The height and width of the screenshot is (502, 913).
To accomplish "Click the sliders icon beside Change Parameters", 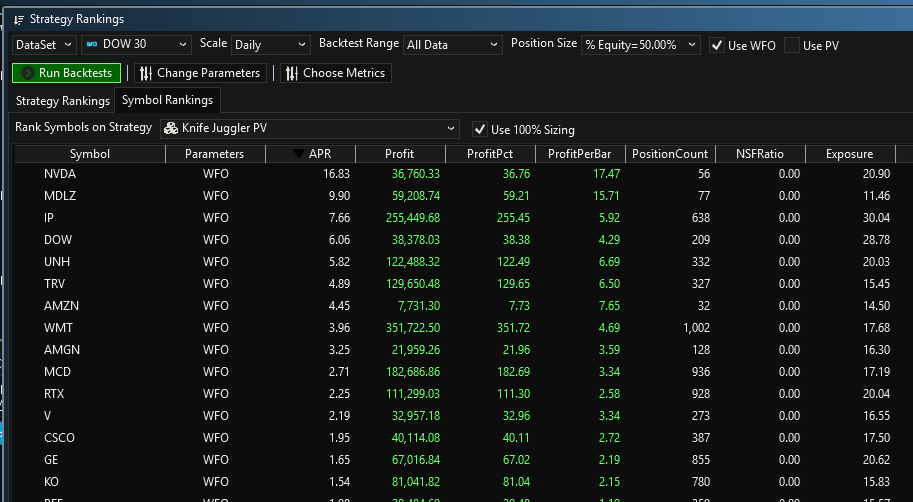I will 145,73.
